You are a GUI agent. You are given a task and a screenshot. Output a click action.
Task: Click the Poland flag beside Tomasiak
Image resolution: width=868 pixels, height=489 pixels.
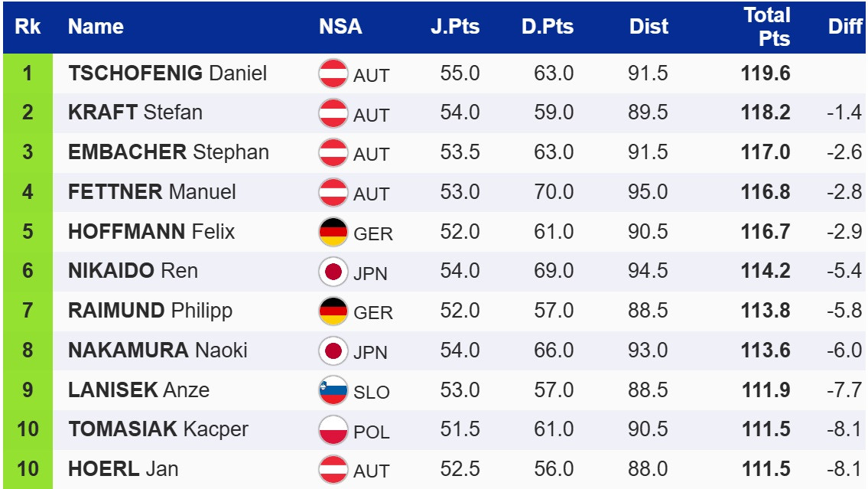[333, 430]
